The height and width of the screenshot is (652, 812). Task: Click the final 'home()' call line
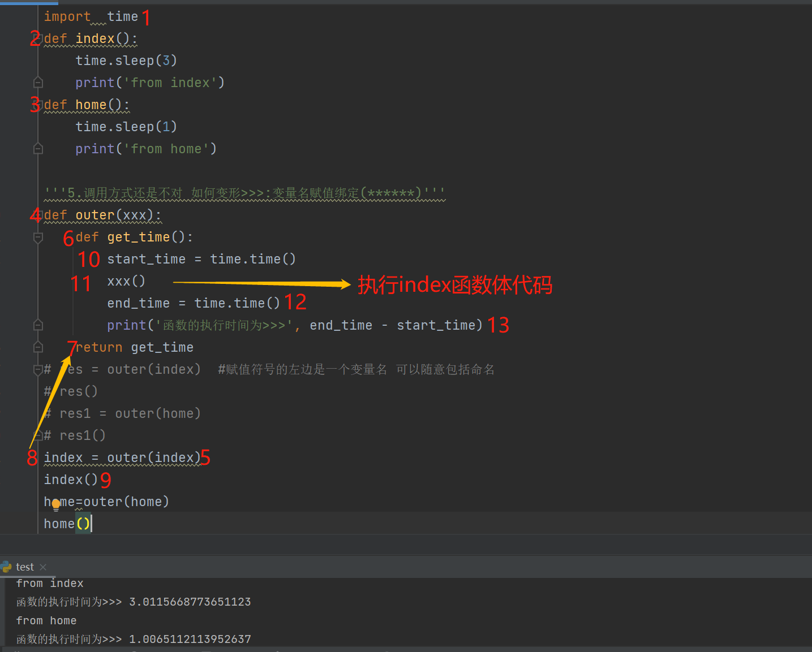coord(67,524)
